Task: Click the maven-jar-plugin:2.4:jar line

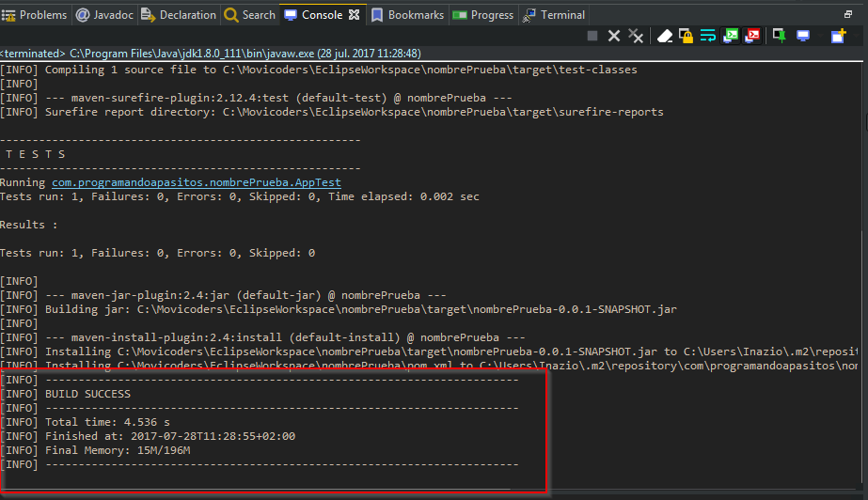Action: click(x=223, y=295)
